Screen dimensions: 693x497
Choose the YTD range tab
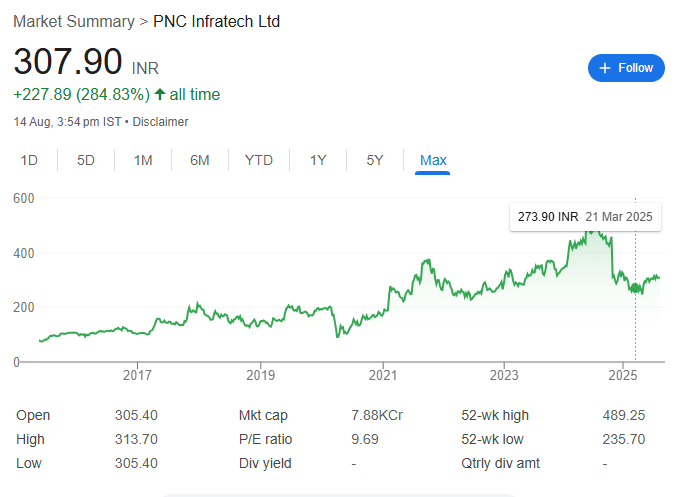point(259,160)
